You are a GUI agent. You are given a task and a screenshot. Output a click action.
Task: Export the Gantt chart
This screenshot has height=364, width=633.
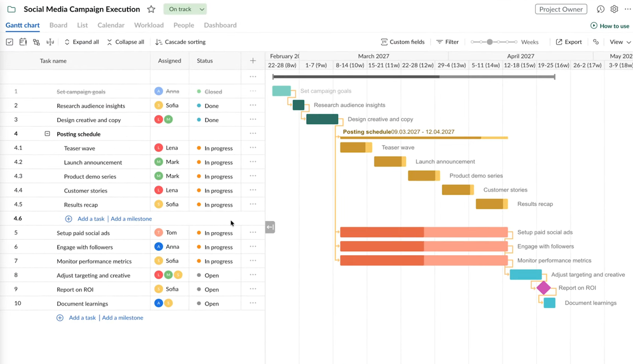(x=569, y=42)
